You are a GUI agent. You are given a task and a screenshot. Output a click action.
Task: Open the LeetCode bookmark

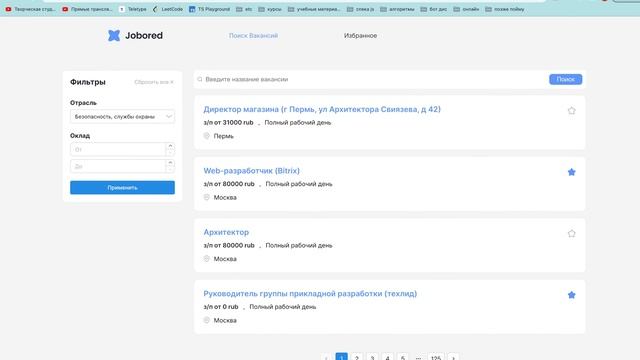click(168, 9)
